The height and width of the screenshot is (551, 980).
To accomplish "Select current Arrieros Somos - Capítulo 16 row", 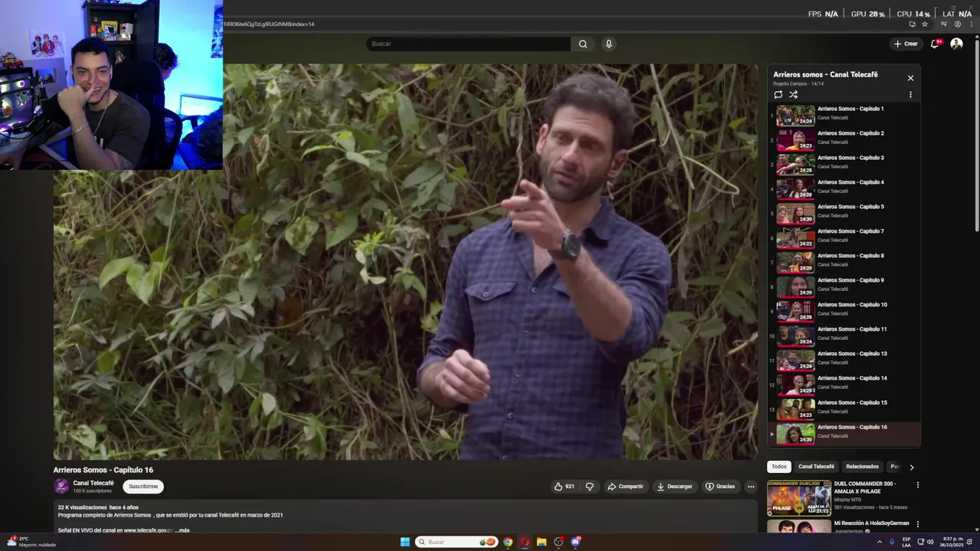I will pos(845,433).
